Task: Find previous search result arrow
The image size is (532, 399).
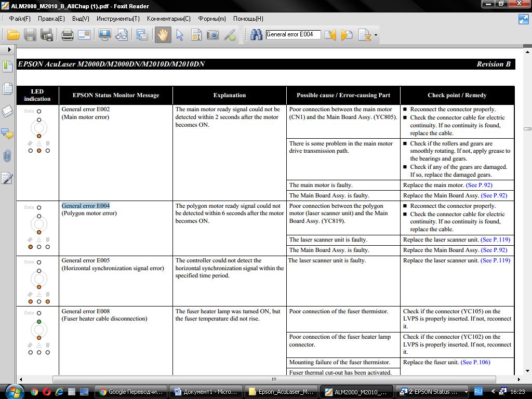Action: point(330,35)
